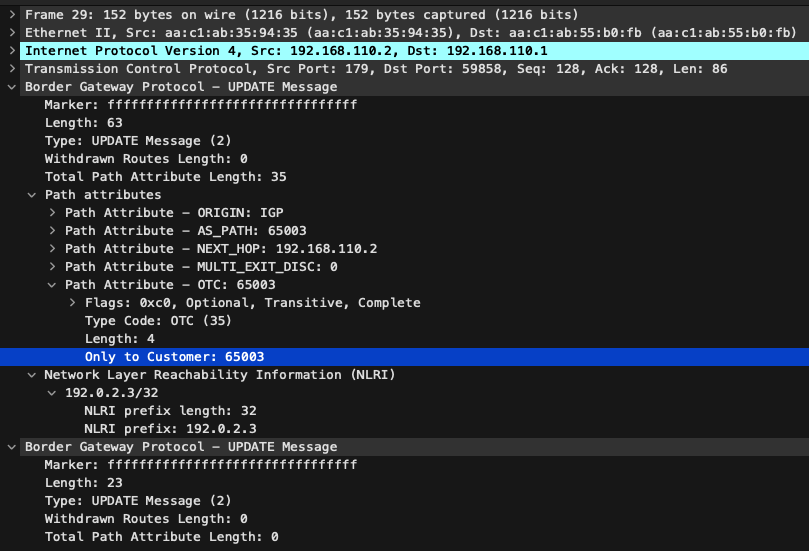
Task: Collapse the second Border Gateway Protocol UPDATE section
Action: point(12,447)
